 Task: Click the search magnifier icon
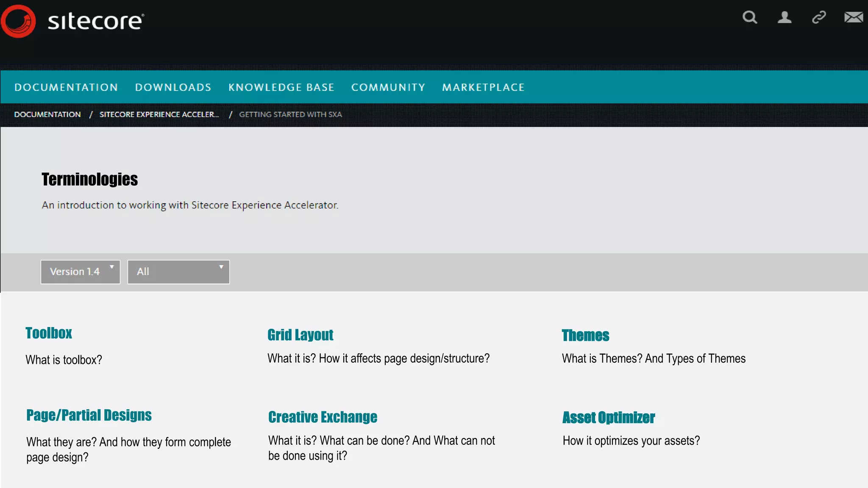749,17
